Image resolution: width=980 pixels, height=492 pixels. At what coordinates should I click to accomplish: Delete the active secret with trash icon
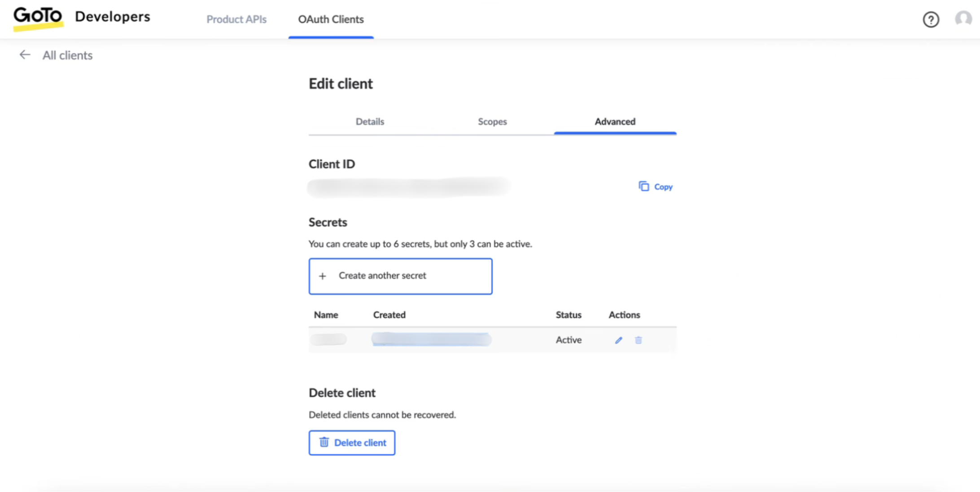(x=638, y=340)
